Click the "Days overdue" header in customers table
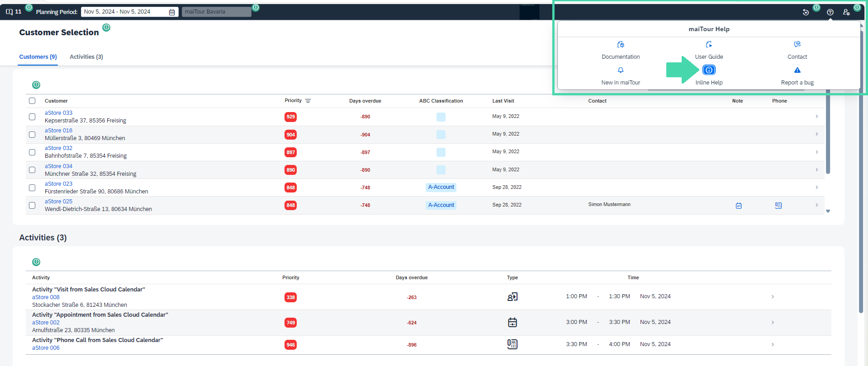868x366 pixels. click(365, 101)
